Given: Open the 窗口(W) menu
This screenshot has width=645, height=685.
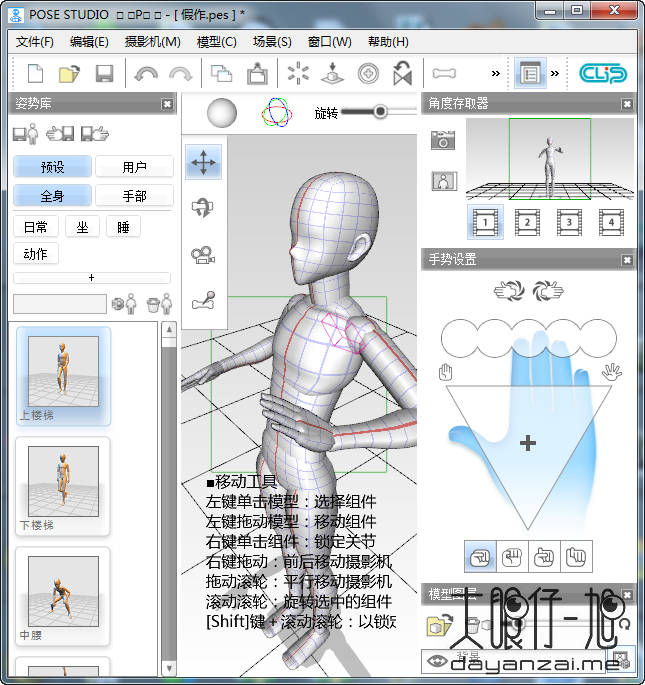Looking at the screenshot, I should 329,42.
